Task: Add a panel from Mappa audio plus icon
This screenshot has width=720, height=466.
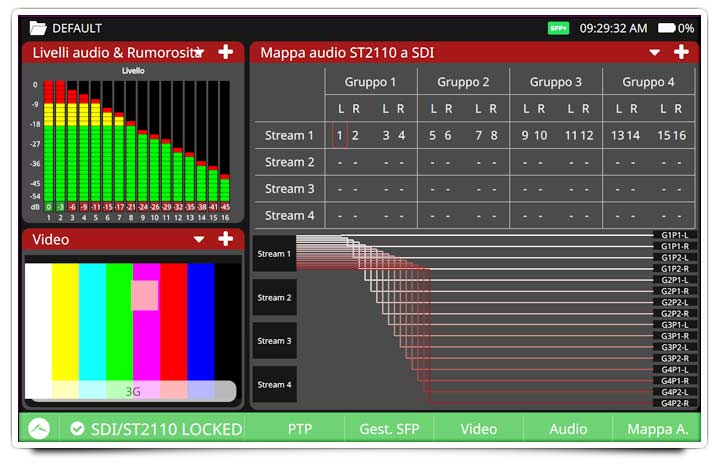Action: click(681, 52)
